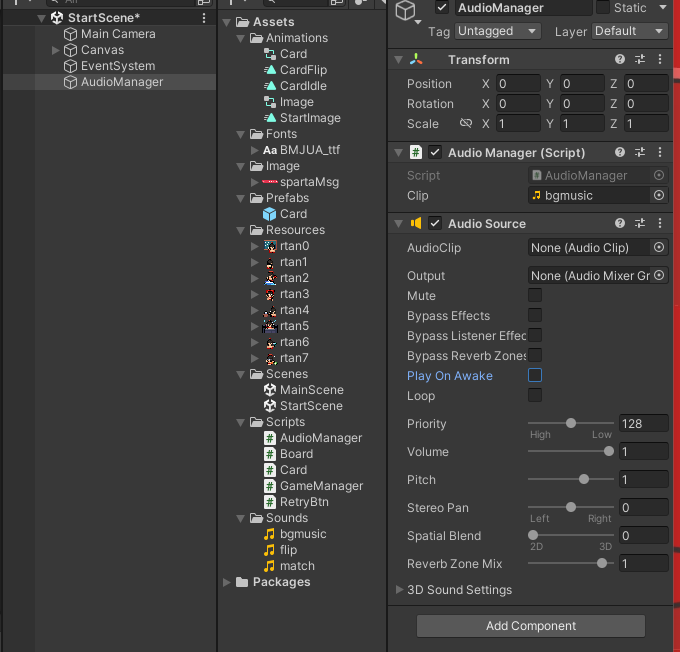The width and height of the screenshot is (680, 652).
Task: Enable the Loop checkbox
Action: point(535,395)
